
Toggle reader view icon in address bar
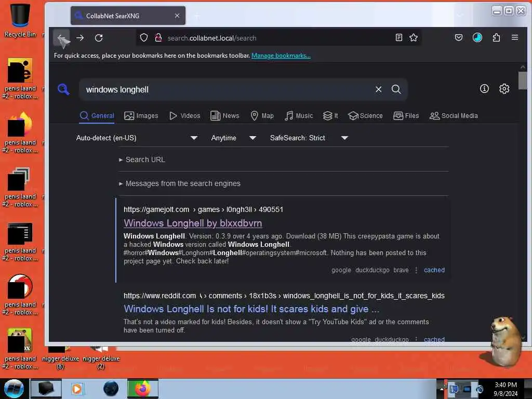point(399,37)
